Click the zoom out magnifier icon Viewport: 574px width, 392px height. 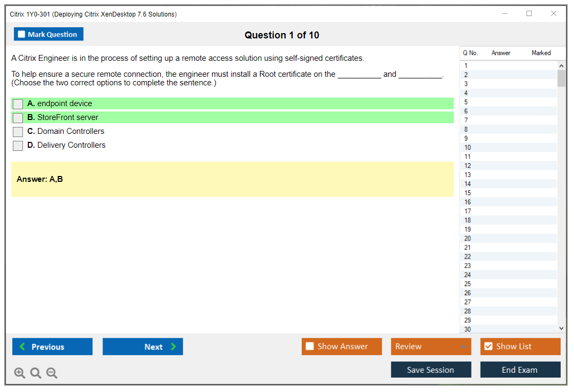(52, 373)
